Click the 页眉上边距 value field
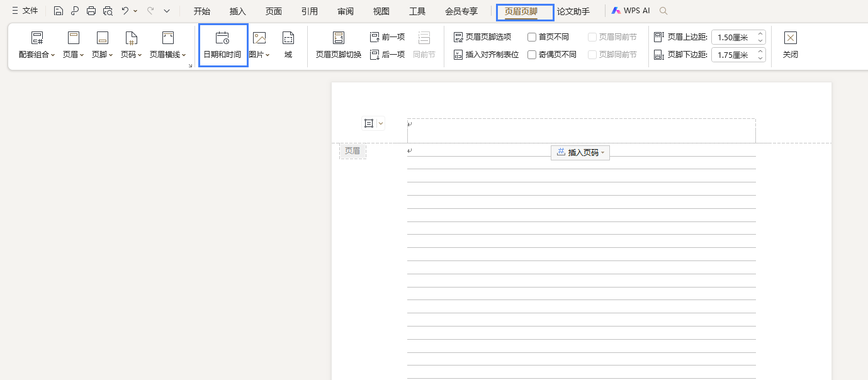 tap(733, 37)
